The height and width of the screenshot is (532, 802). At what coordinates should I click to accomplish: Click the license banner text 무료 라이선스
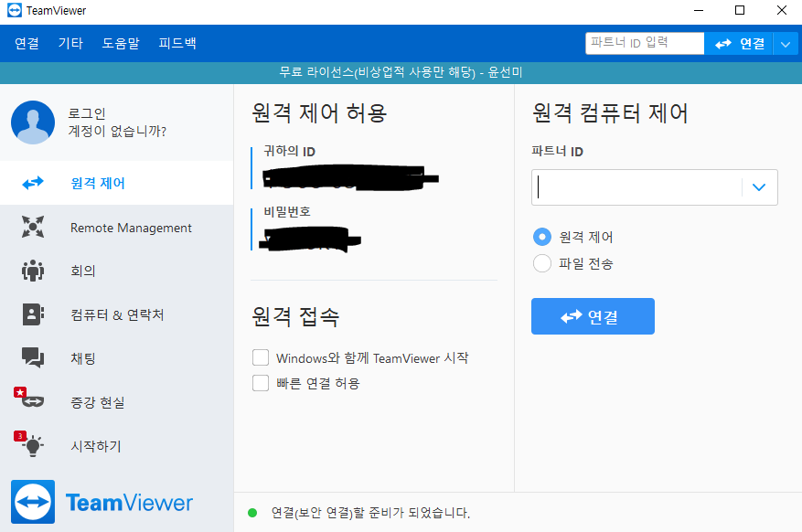pyautogui.click(x=401, y=72)
